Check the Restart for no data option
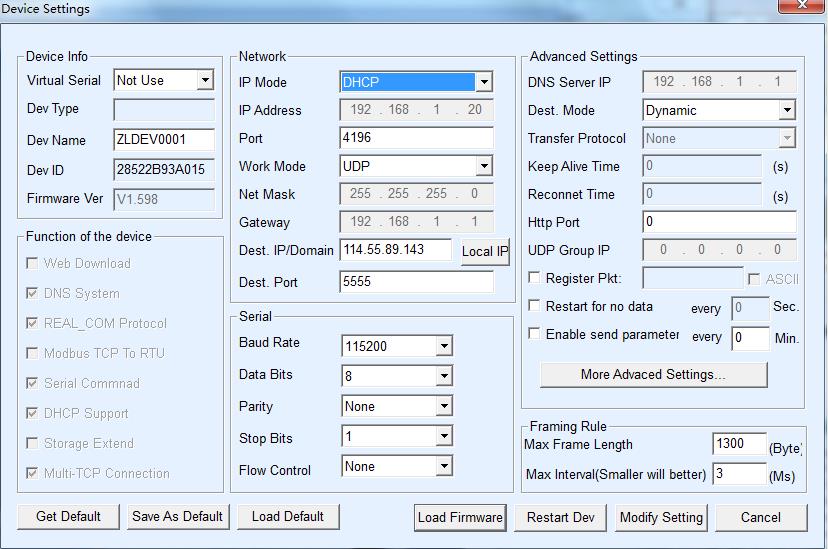 click(x=535, y=306)
